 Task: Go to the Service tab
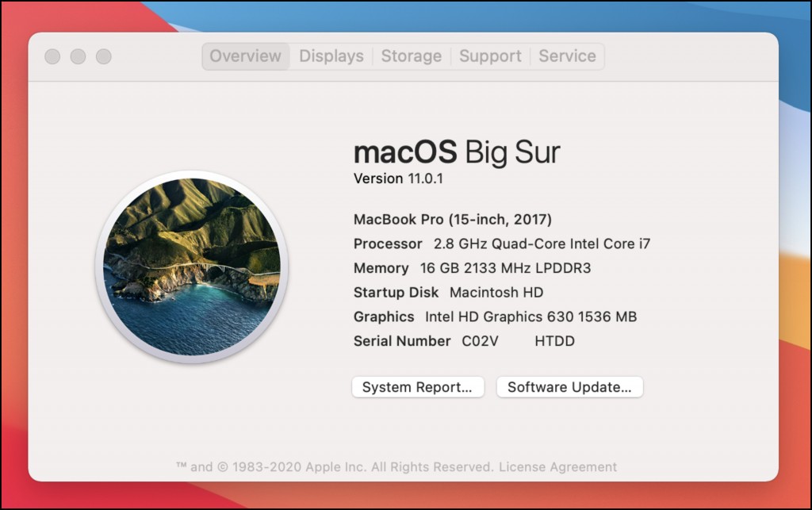567,56
